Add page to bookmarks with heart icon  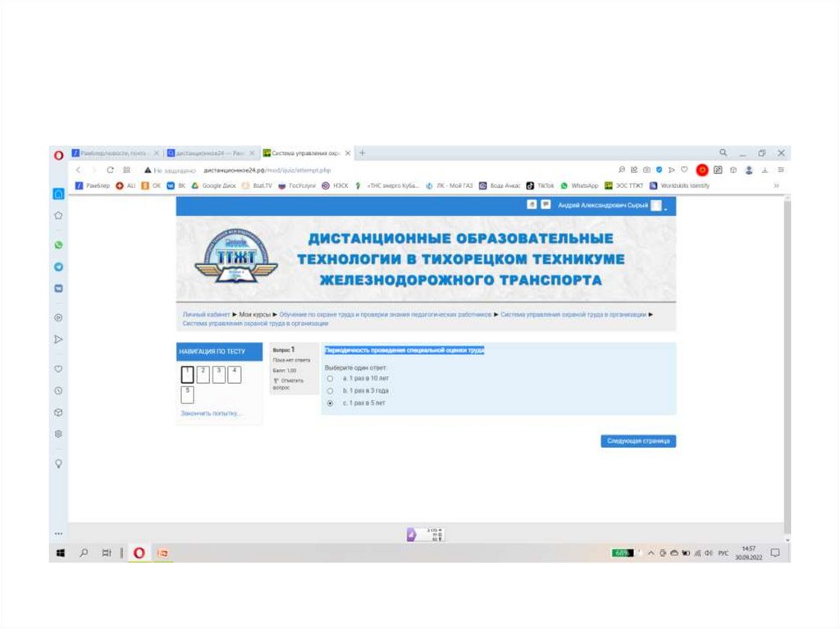coord(684,170)
